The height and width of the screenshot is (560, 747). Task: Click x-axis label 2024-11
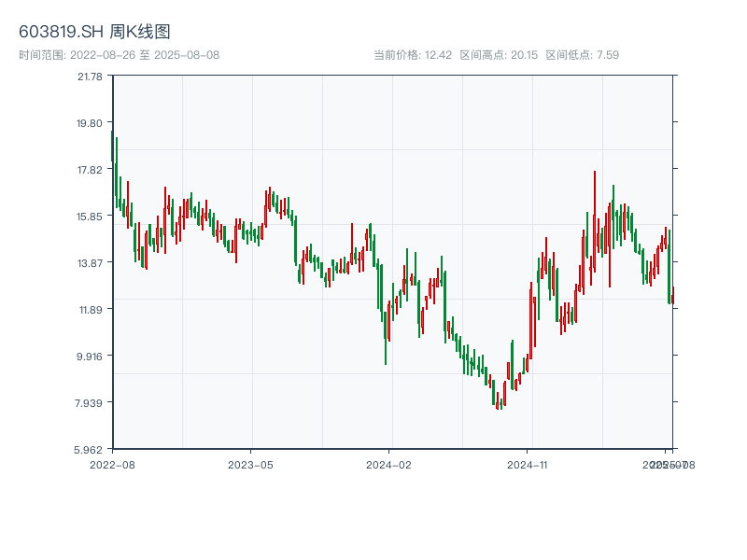click(x=528, y=465)
